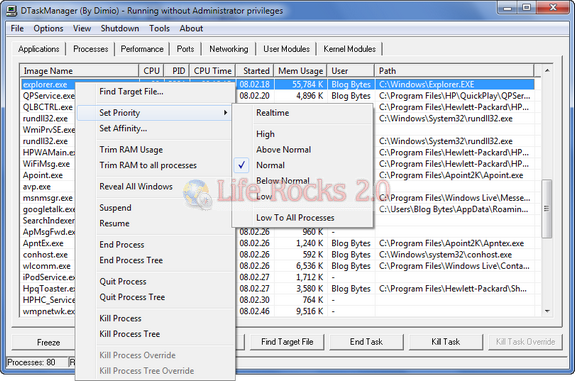Select the wlcomm.exe process
The image size is (575, 381).
click(x=47, y=266)
